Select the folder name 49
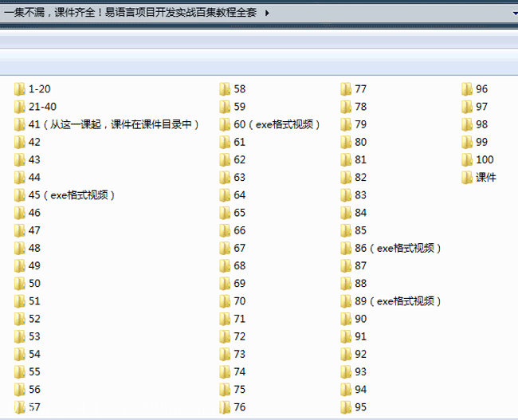 tap(34, 265)
